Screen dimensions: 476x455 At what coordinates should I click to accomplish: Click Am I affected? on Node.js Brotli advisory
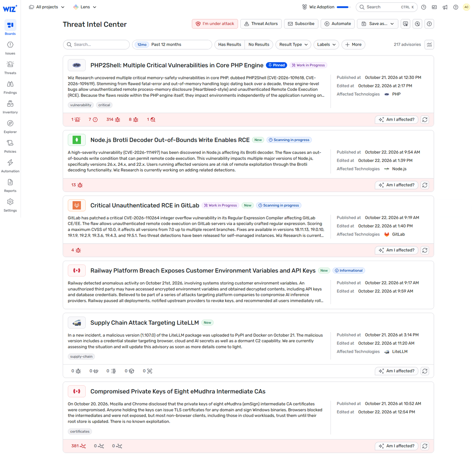tap(396, 185)
